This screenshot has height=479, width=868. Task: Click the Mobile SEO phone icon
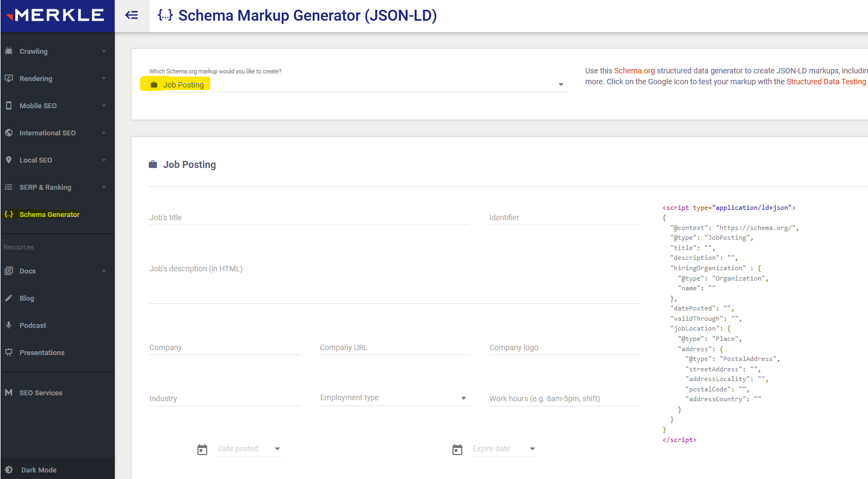point(9,105)
